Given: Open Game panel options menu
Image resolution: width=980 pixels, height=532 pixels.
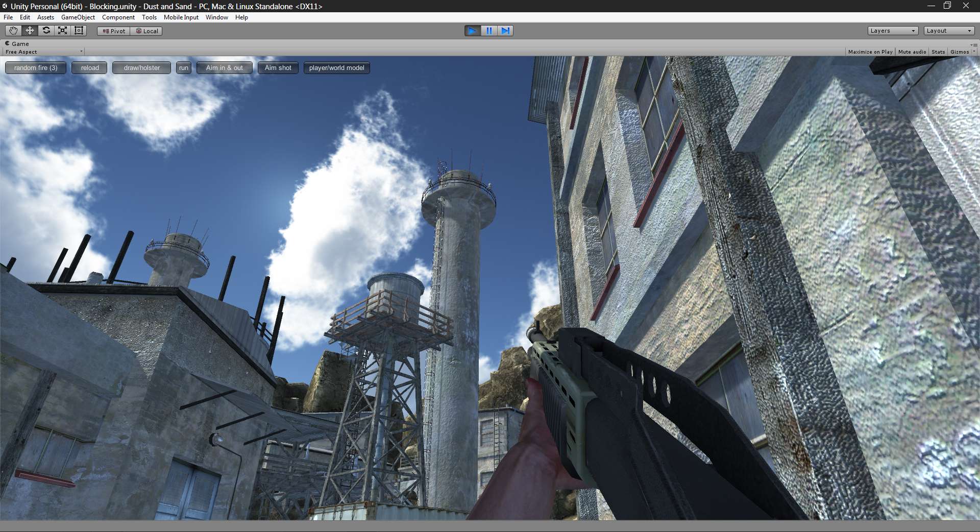Looking at the screenshot, I should tap(974, 44).
